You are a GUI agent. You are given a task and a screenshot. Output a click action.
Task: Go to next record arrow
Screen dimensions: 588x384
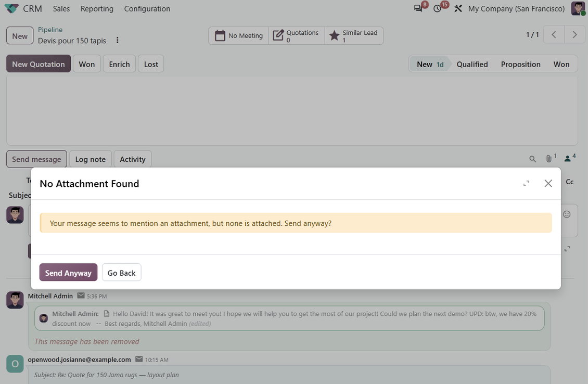click(574, 34)
